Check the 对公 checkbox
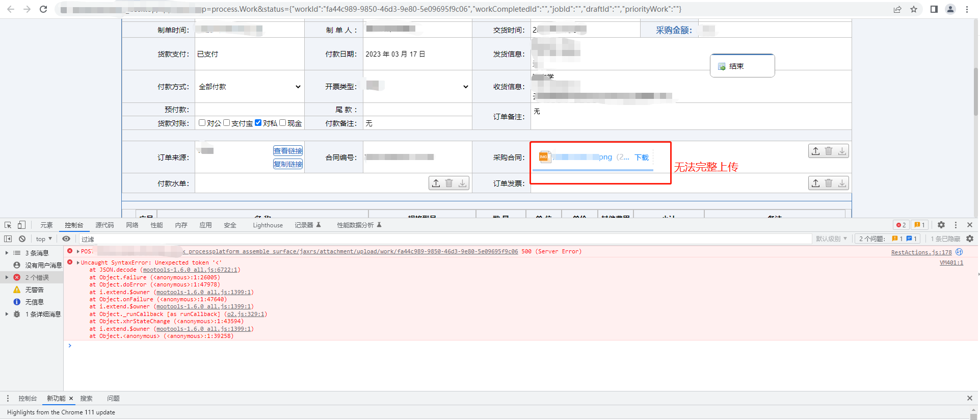 [202, 123]
